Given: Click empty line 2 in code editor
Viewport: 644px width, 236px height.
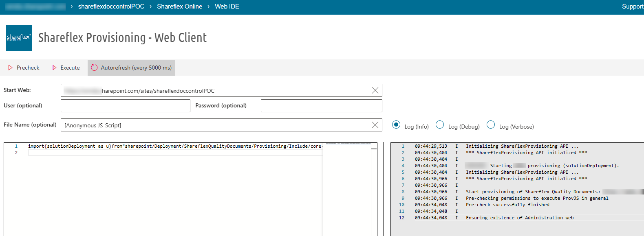Looking at the screenshot, I should (175, 153).
